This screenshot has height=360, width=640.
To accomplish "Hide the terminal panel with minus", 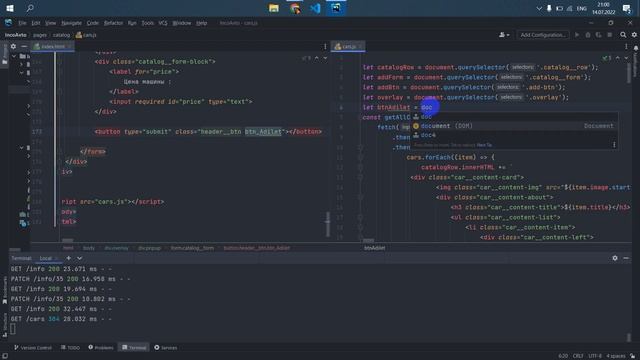I will click(x=626, y=258).
